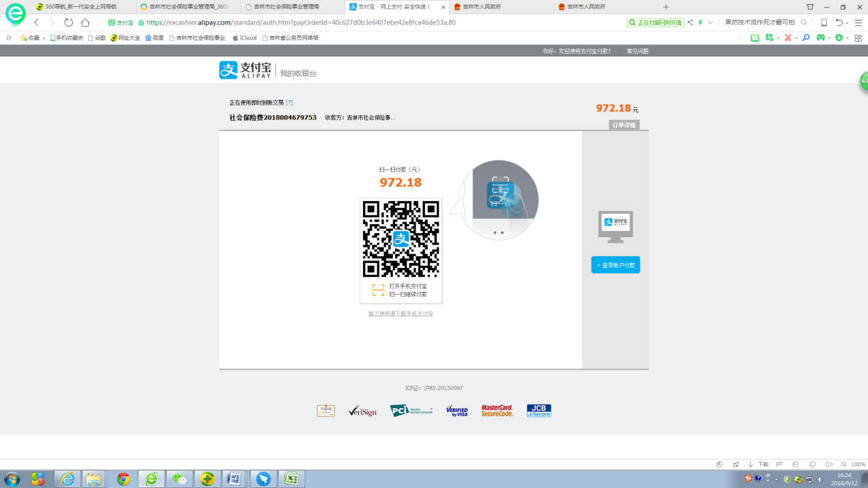Close the 支付宝 tab

[442, 7]
